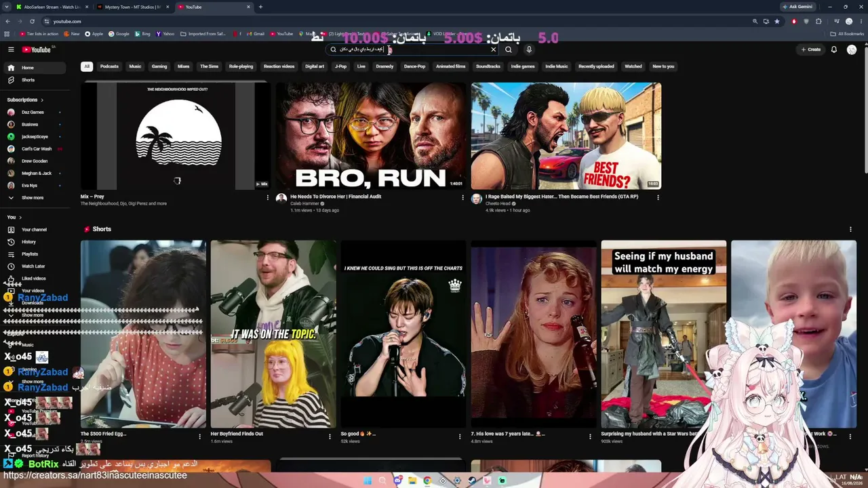Select the Soundtracks filter chip
This screenshot has width=868, height=488.
pyautogui.click(x=488, y=66)
